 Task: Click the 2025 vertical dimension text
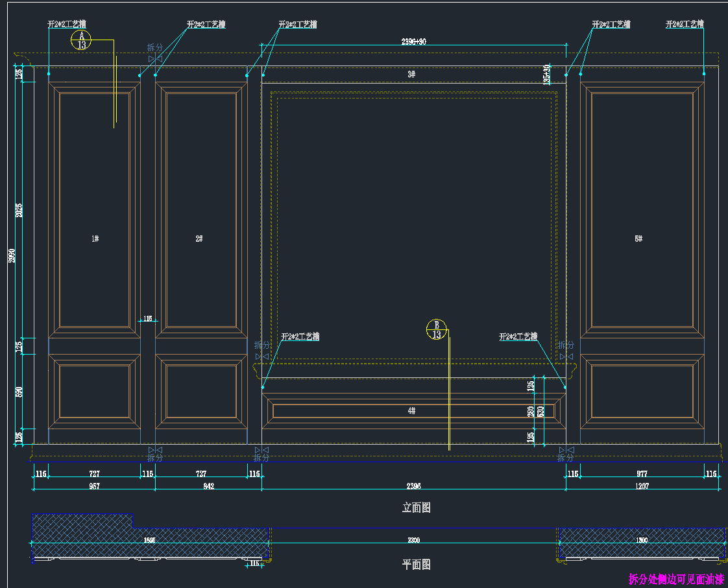tap(19, 210)
